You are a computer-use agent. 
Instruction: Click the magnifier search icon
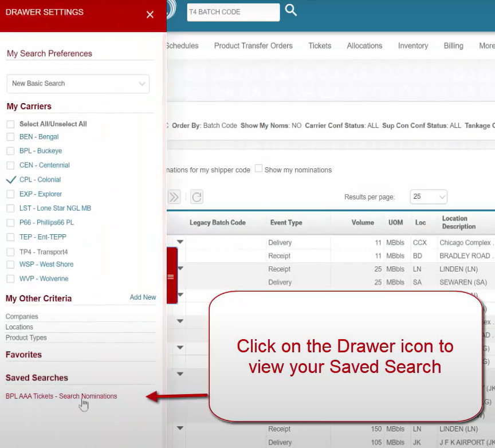(291, 10)
